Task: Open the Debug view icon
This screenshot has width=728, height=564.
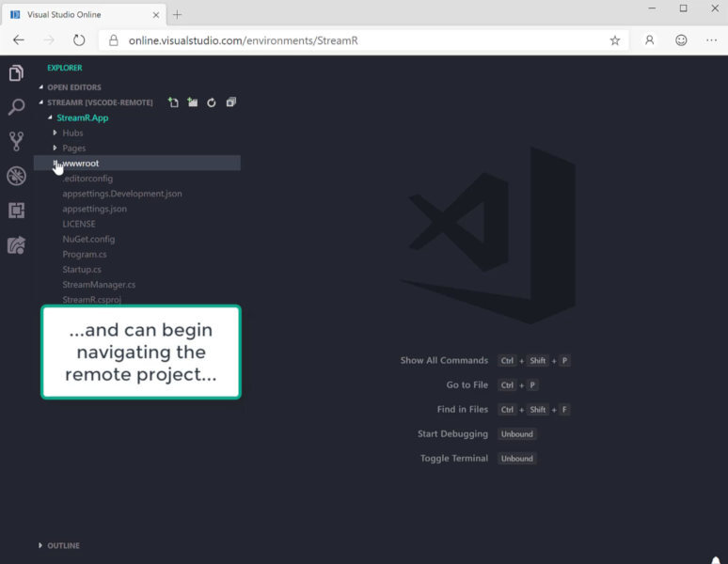Action: 16,176
